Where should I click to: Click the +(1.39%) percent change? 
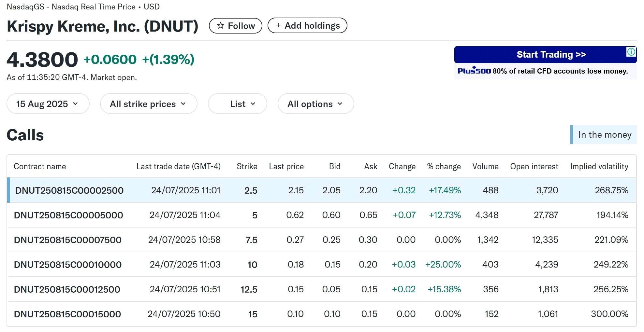point(168,59)
